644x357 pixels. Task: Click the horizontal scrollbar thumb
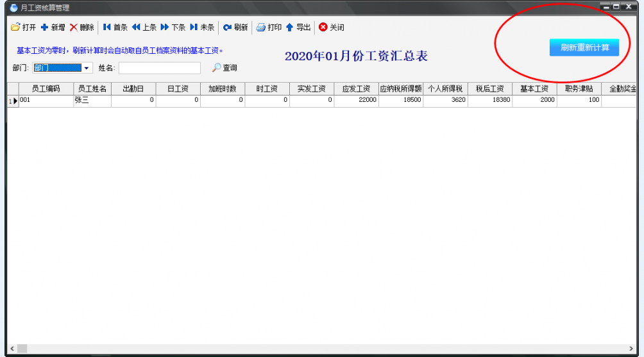click(22, 349)
